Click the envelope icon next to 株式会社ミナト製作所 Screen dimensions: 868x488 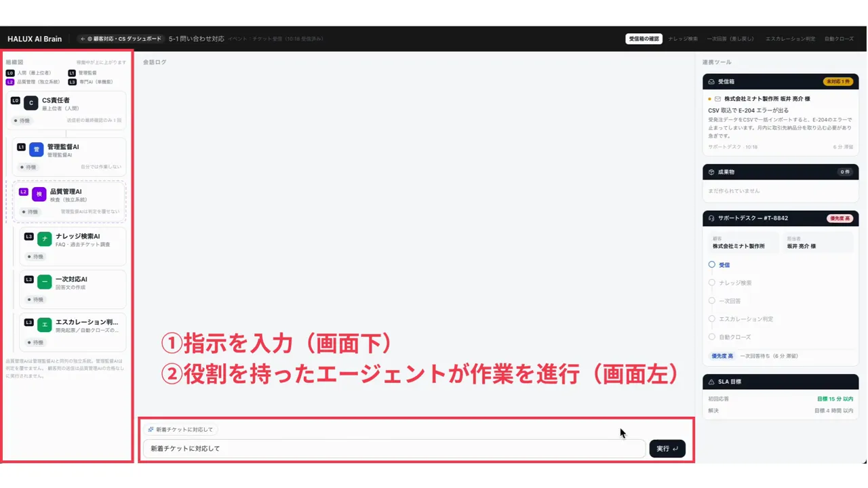717,99
